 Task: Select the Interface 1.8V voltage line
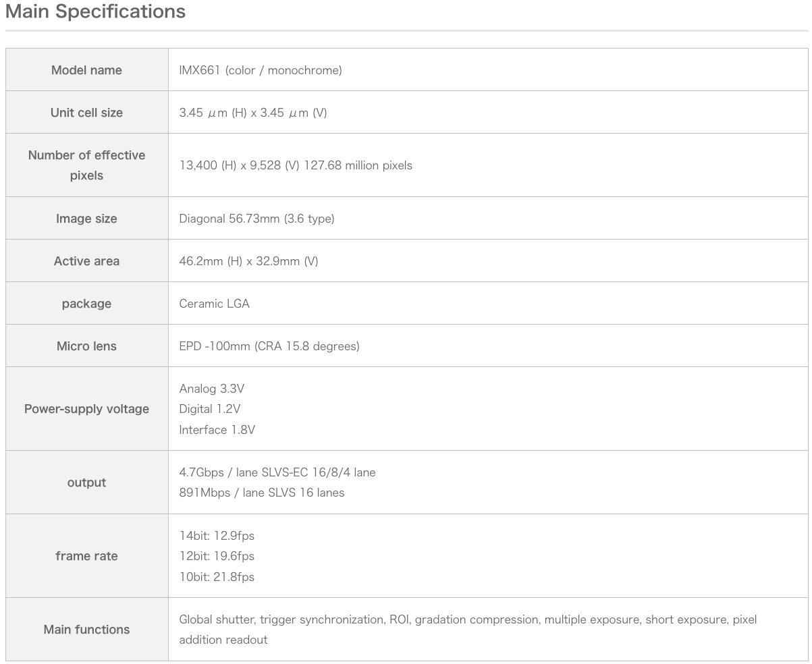tap(217, 430)
